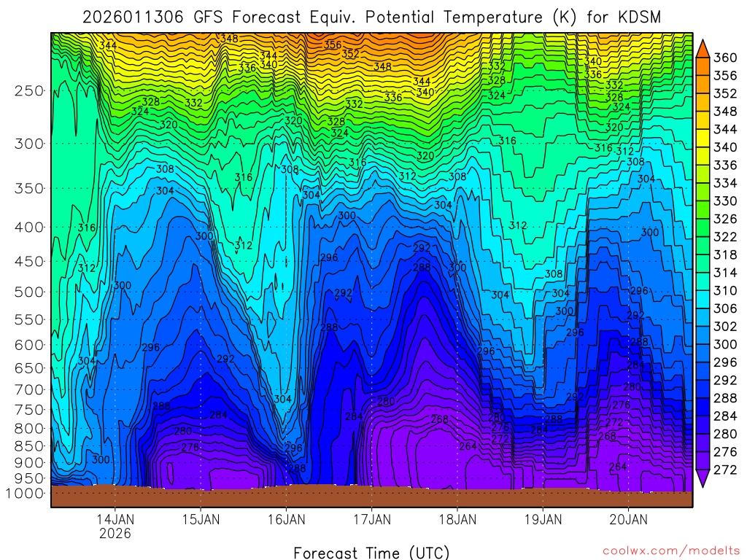Select the 14JAN date tick label

(115, 519)
